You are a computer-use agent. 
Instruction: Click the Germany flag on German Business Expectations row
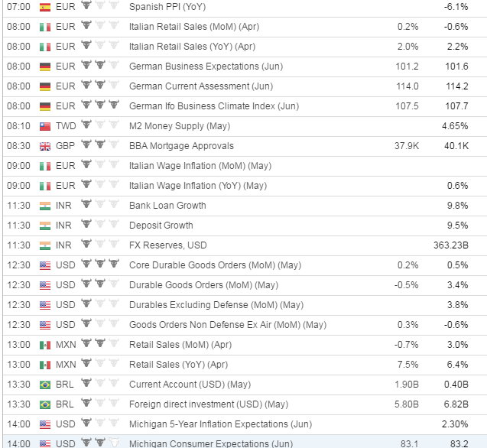pos(45,67)
